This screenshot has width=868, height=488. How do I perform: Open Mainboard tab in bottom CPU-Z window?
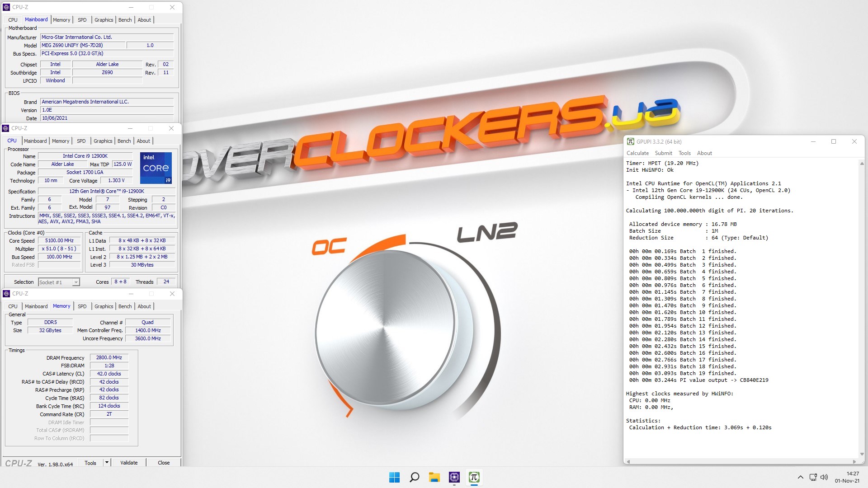coord(36,306)
